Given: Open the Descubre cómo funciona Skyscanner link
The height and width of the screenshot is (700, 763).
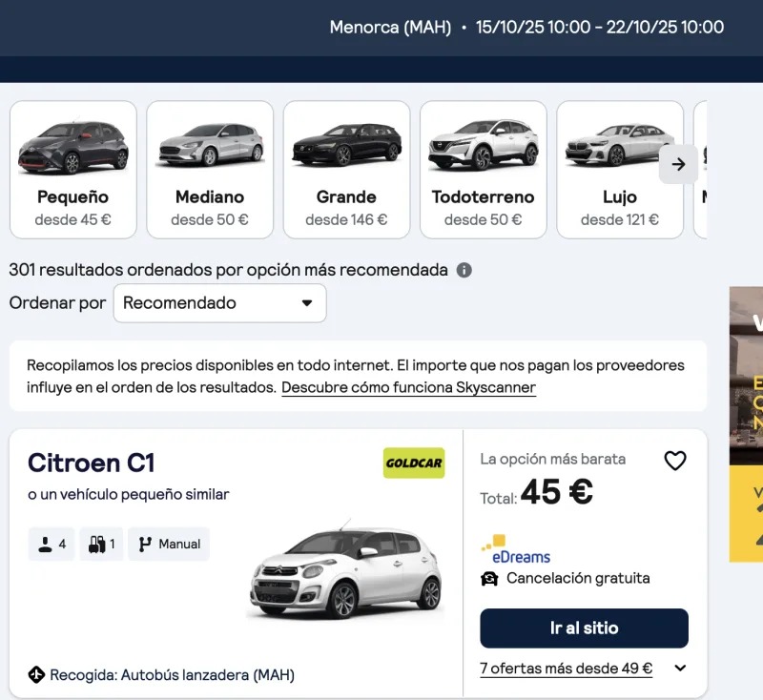Looking at the screenshot, I should (x=408, y=387).
